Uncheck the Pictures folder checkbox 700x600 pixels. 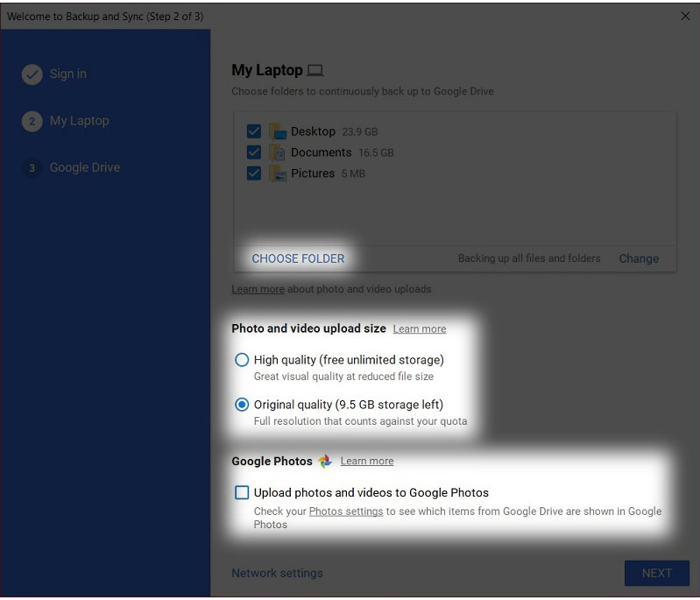(253, 173)
